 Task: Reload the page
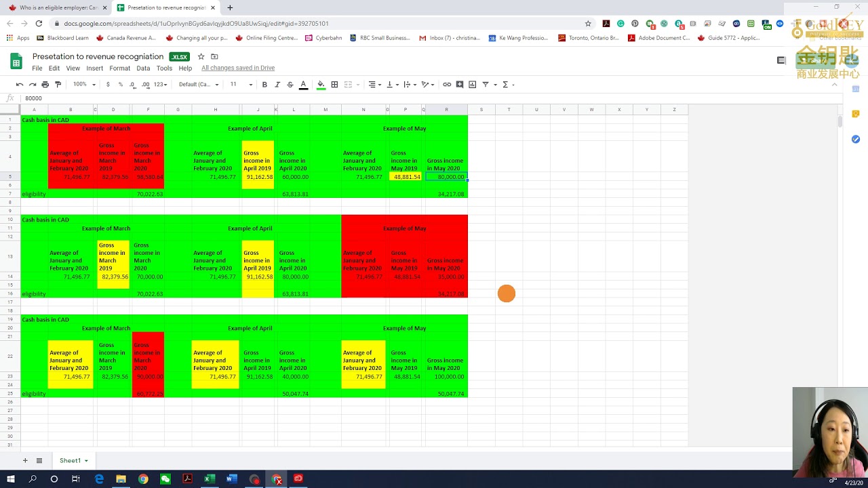(39, 23)
